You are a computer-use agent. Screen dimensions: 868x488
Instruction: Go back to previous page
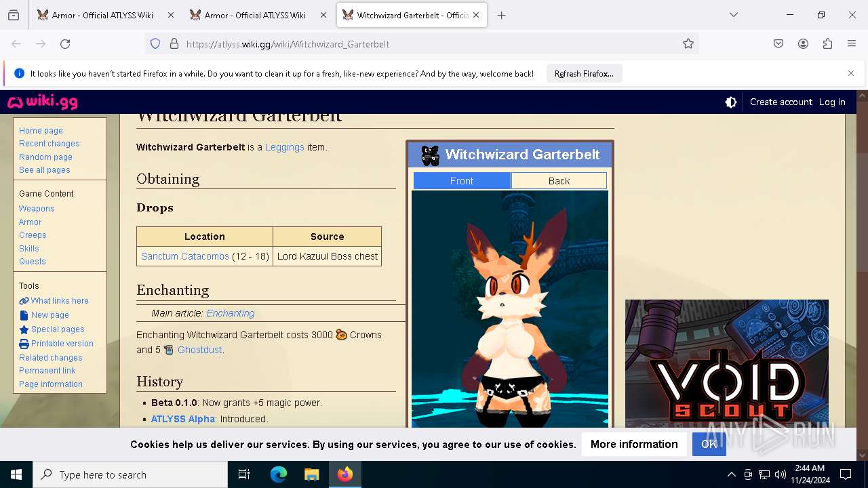pos(16,44)
